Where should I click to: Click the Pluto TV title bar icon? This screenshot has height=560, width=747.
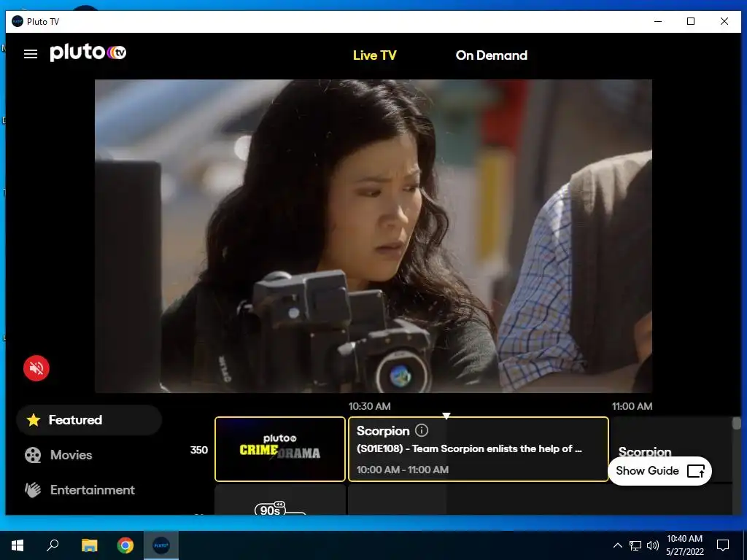pos(18,21)
